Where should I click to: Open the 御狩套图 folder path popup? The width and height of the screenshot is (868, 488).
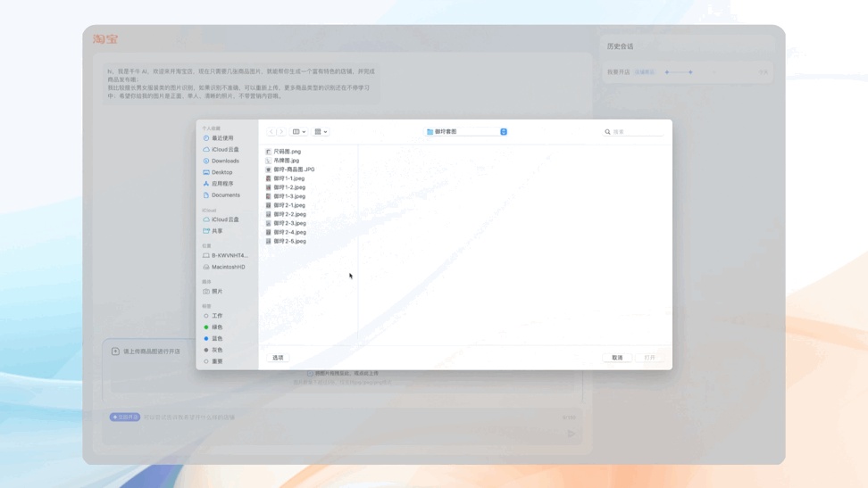tap(466, 132)
